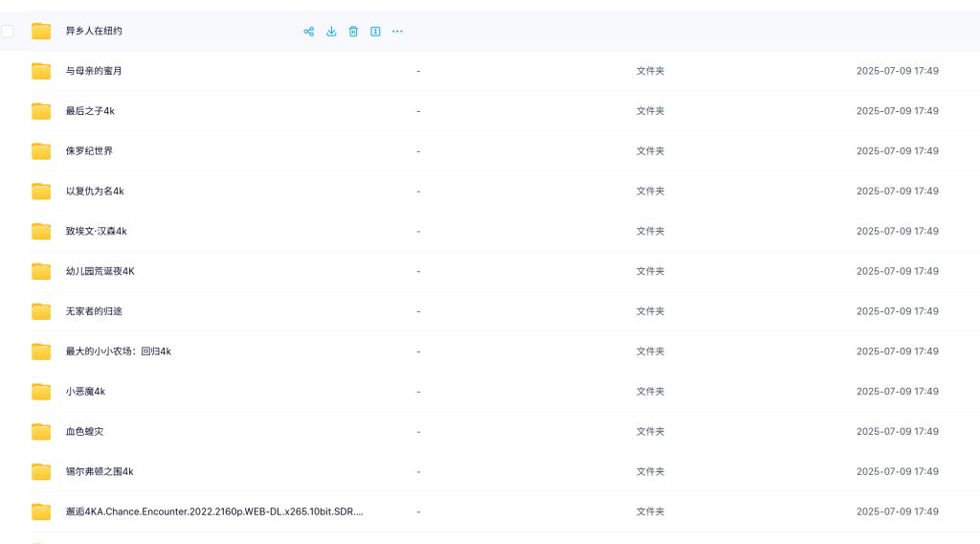This screenshot has height=544, width=980.
Task: Open the more options ellipsis for 异乡人在纽约
Action: pyautogui.click(x=397, y=32)
